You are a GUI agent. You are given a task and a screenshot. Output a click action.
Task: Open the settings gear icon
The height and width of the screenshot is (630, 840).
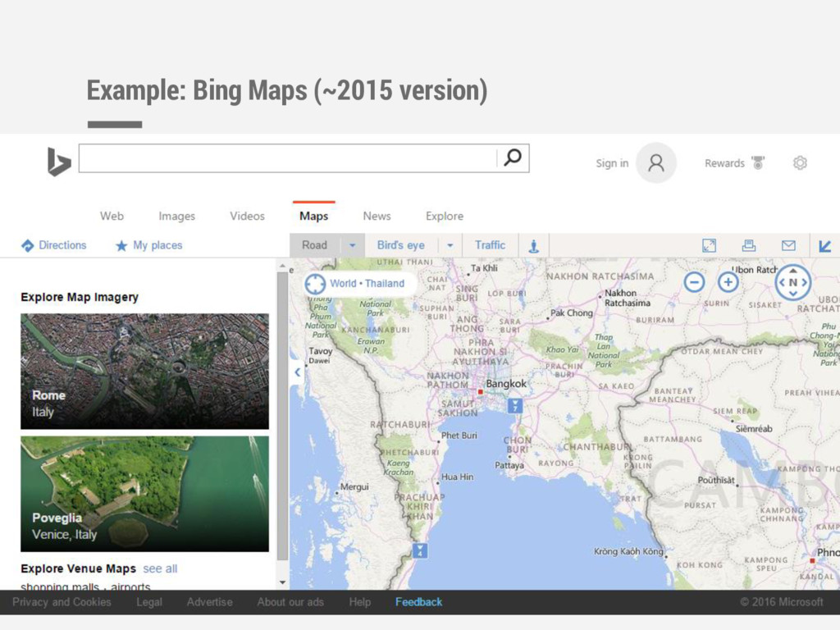tap(800, 163)
